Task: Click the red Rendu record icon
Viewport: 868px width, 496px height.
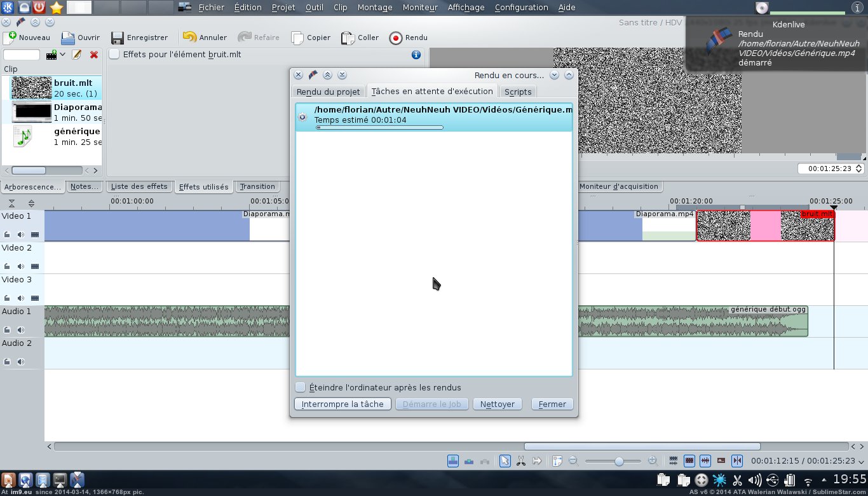Action: point(396,38)
